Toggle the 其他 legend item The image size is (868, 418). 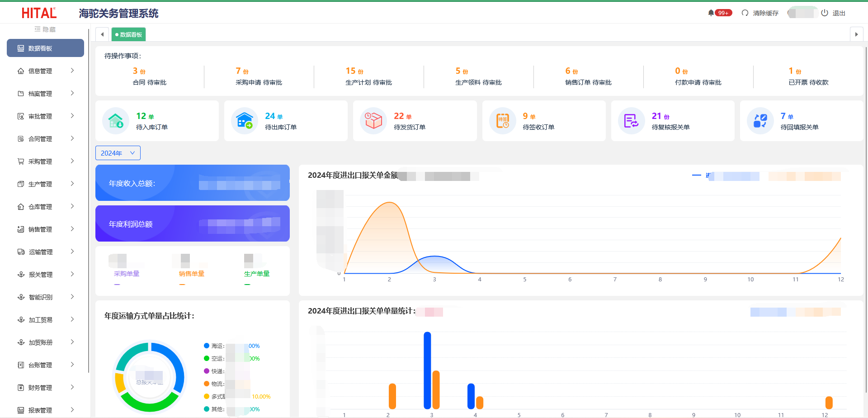(x=231, y=409)
